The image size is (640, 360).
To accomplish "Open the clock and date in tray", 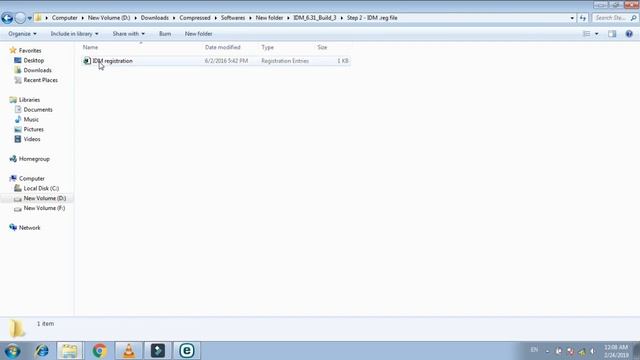I will 616,351.
